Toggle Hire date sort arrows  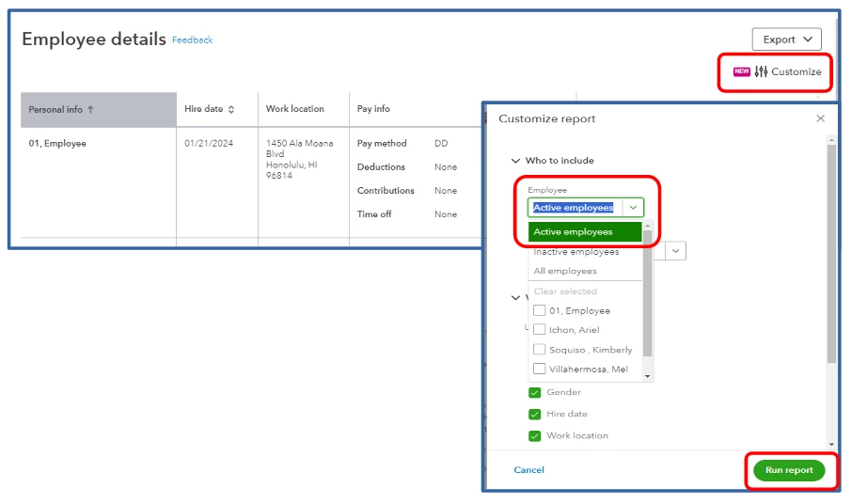tap(231, 109)
